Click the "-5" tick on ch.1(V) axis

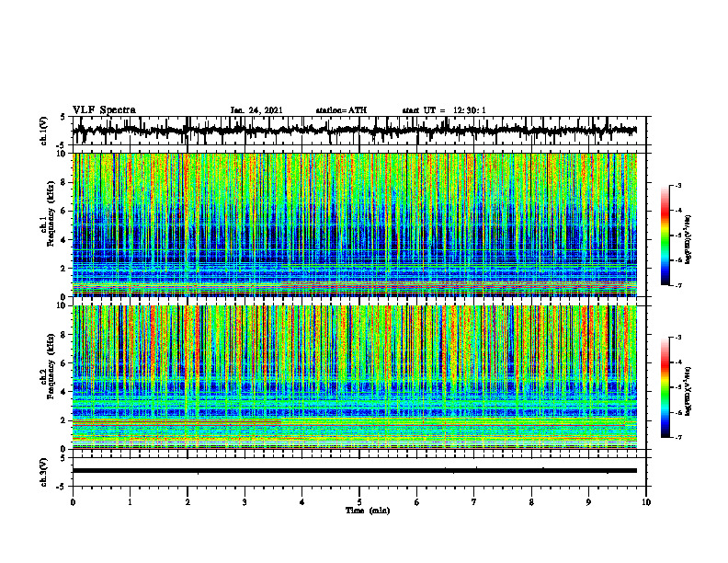coord(61,145)
